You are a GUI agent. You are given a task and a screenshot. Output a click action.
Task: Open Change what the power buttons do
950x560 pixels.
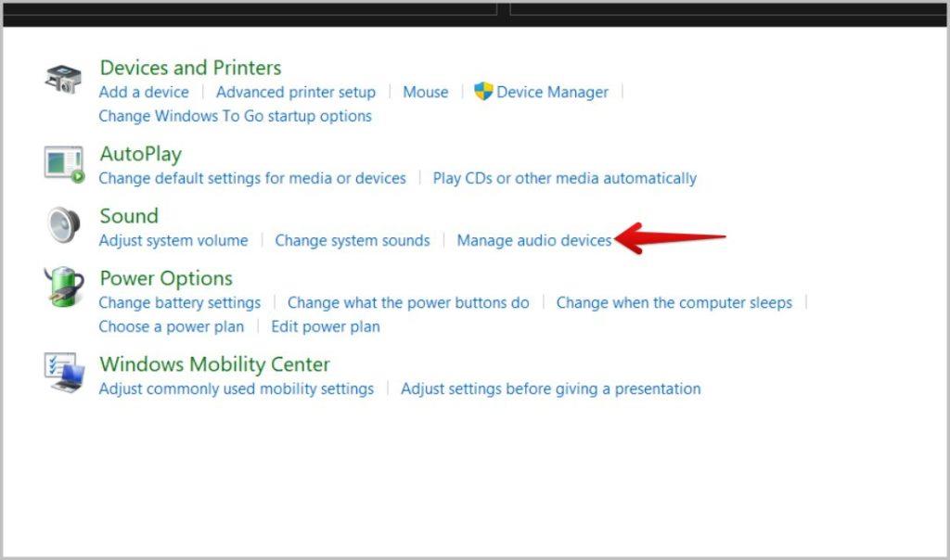click(x=408, y=302)
